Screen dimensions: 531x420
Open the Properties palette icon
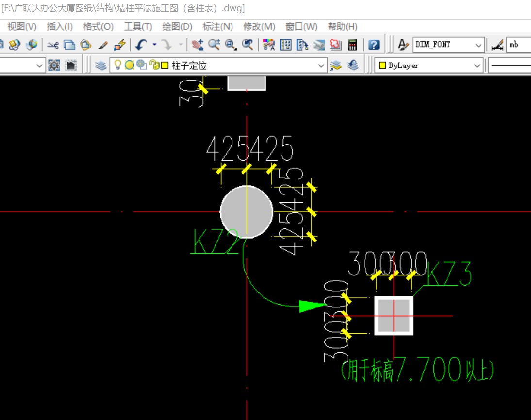pos(269,45)
